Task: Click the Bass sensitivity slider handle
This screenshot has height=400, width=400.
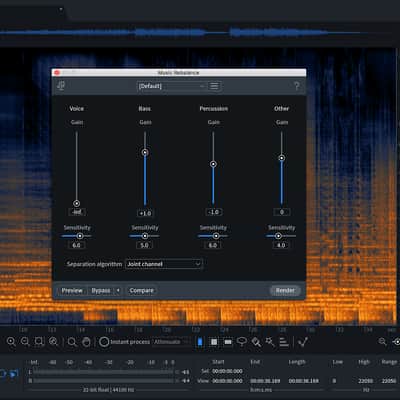Action: coord(145,236)
